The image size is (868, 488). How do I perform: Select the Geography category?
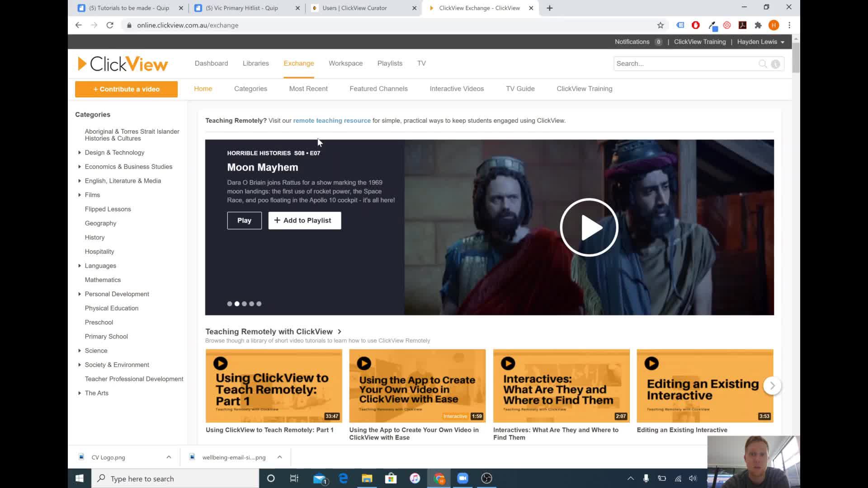pos(100,223)
